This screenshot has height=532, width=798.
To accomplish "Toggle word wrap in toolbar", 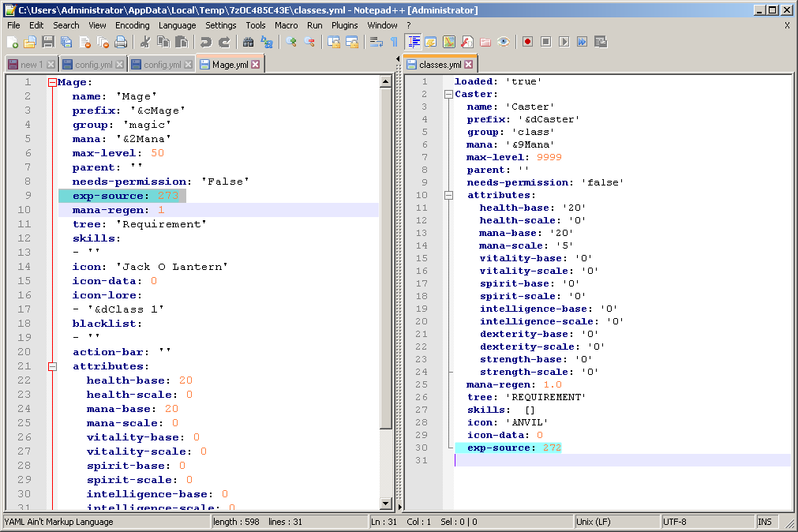I will [376, 42].
